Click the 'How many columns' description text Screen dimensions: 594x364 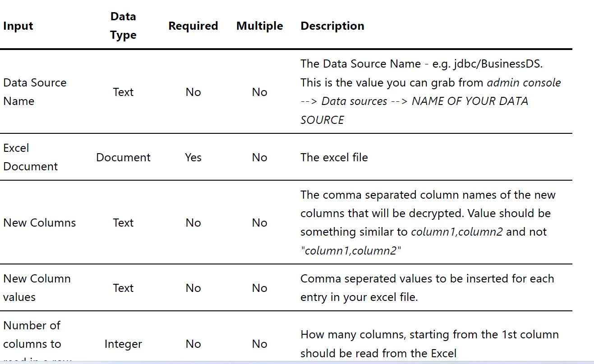click(x=429, y=344)
